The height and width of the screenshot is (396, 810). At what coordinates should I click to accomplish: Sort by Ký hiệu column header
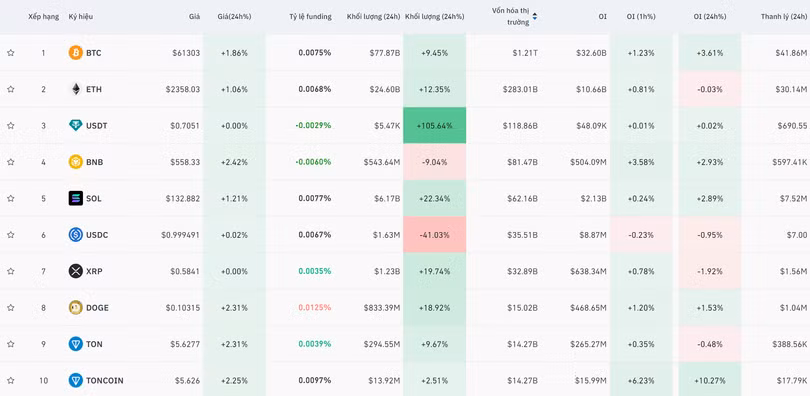coord(81,17)
